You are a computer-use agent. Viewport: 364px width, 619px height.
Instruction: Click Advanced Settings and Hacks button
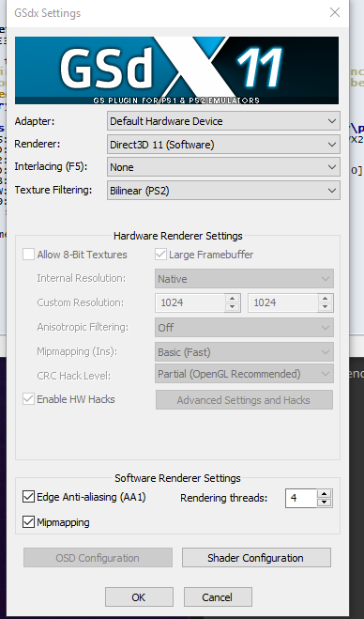[x=244, y=400]
